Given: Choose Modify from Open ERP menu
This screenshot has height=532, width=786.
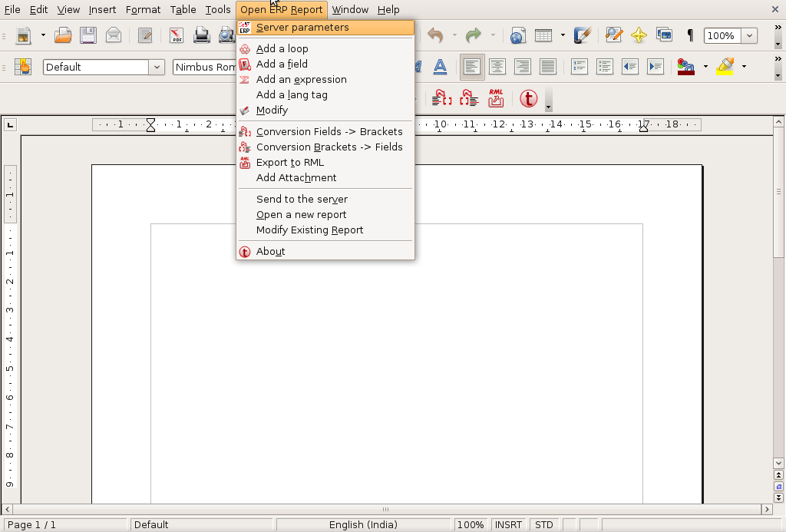Looking at the screenshot, I should (x=325, y=111).
